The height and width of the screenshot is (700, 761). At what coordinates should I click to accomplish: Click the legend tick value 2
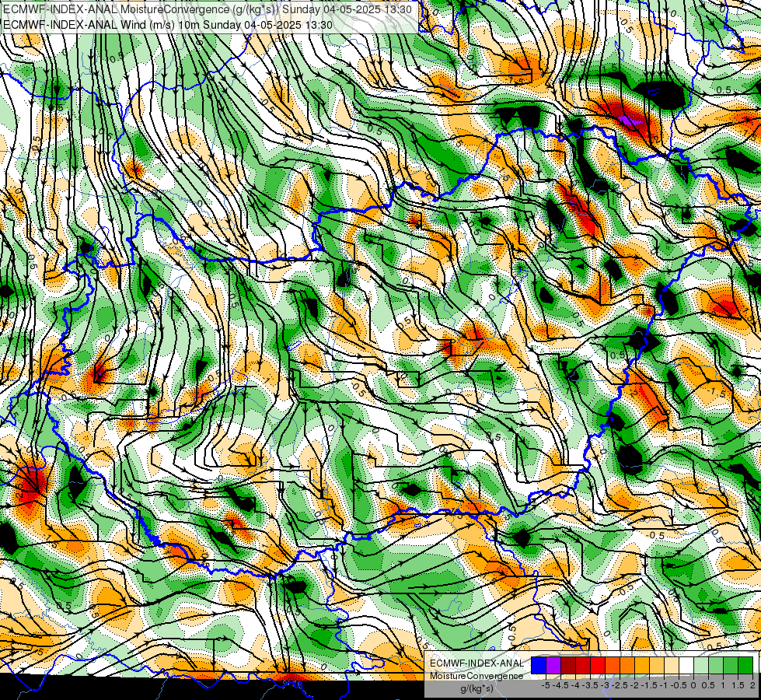[x=752, y=685]
